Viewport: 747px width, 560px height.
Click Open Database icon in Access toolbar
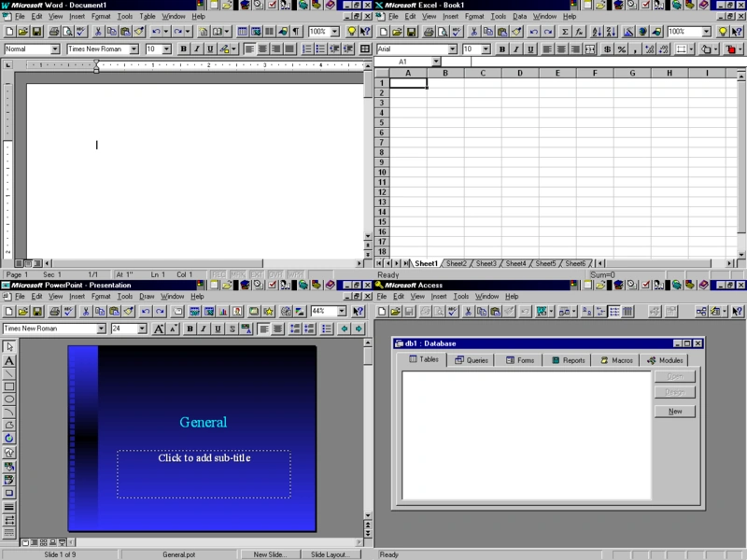tap(395, 312)
